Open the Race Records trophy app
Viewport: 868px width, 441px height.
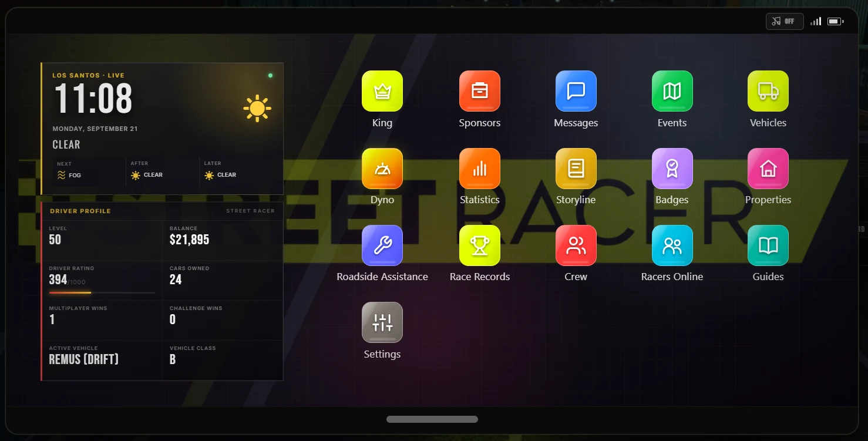(480, 245)
